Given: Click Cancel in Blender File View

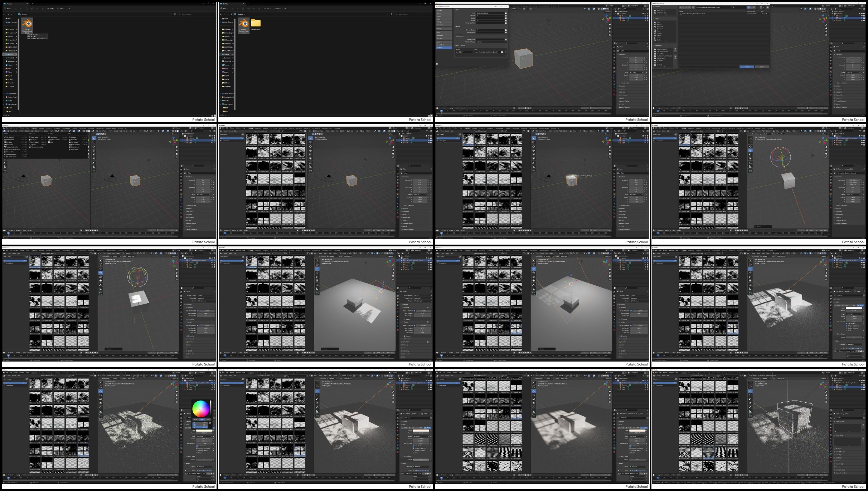Looking at the screenshot, I should 762,67.
